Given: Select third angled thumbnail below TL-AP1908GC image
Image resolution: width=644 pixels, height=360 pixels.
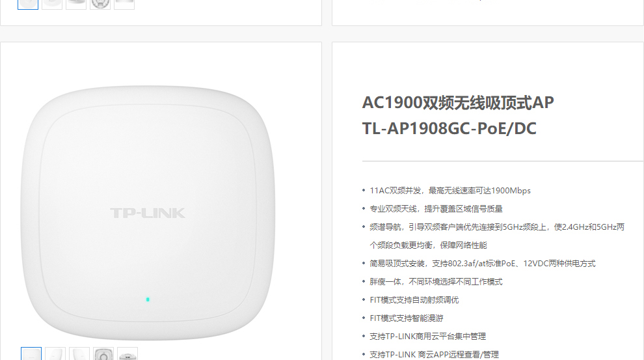Looking at the screenshot, I should [x=79, y=354].
